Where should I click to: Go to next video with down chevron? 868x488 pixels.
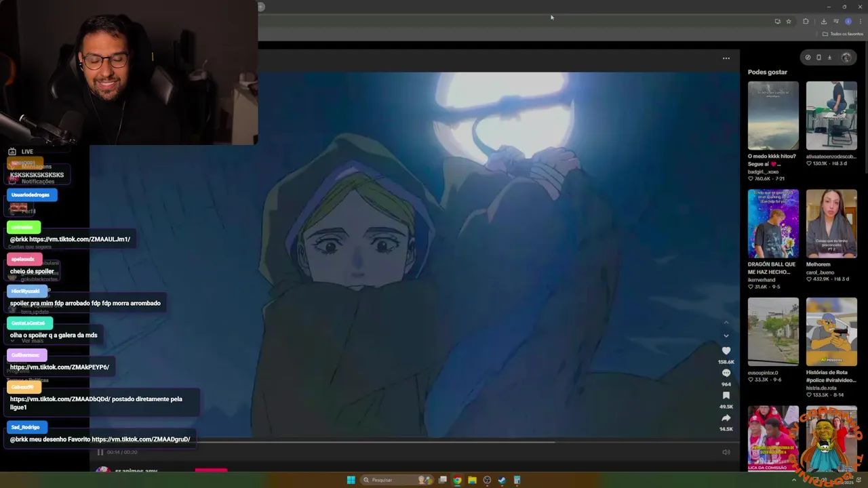726,335
